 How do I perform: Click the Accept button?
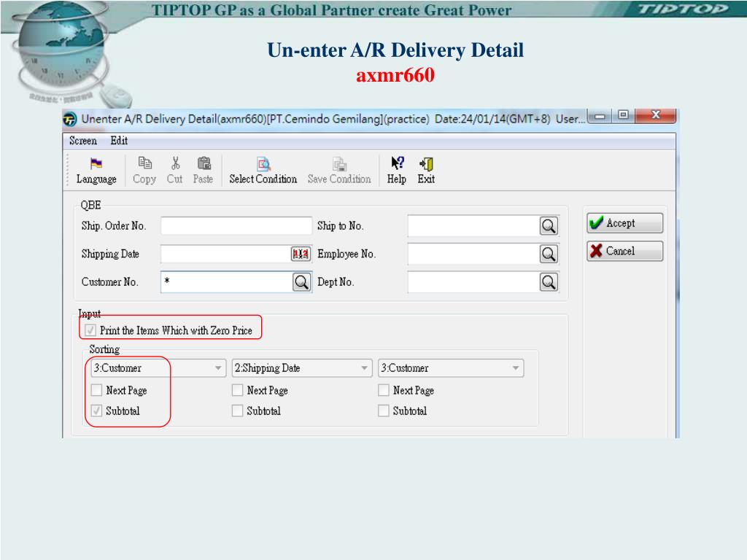(624, 223)
